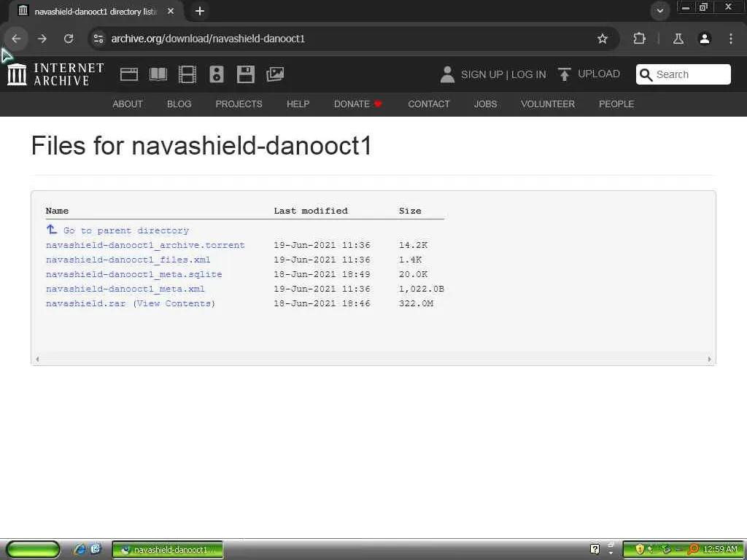Open the CONTACT menu item
Viewport: 747px width, 560px height.
(429, 104)
